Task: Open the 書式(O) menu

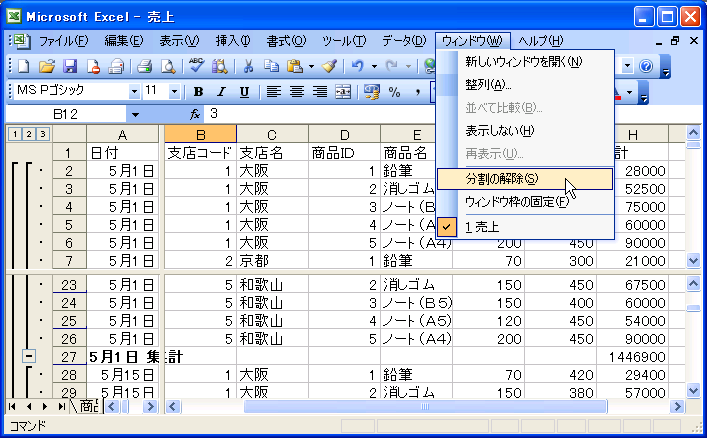Action: (x=286, y=41)
